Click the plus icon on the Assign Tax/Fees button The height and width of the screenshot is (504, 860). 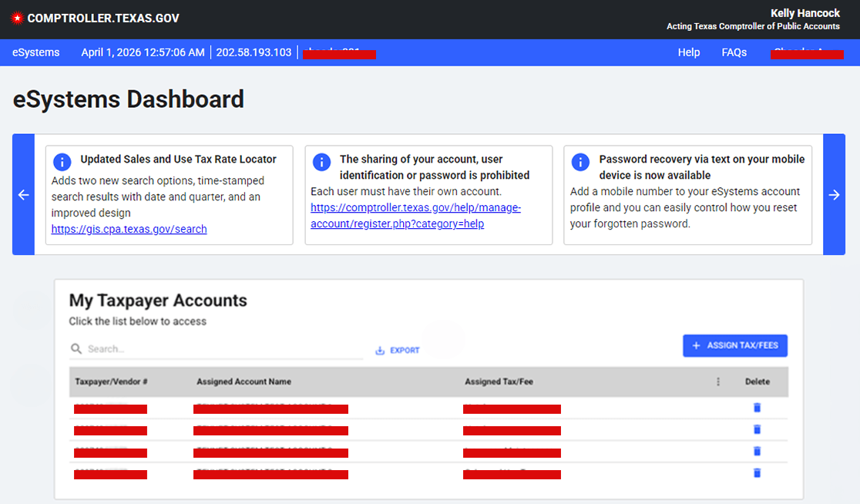(x=695, y=345)
